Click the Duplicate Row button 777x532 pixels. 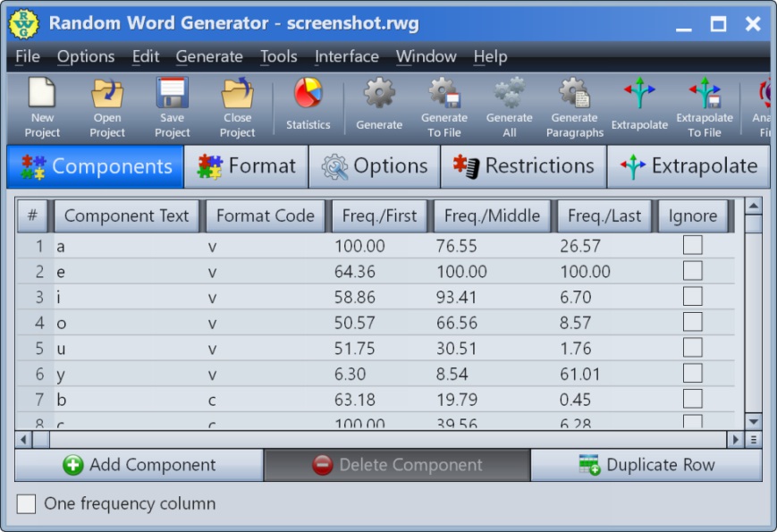(646, 465)
